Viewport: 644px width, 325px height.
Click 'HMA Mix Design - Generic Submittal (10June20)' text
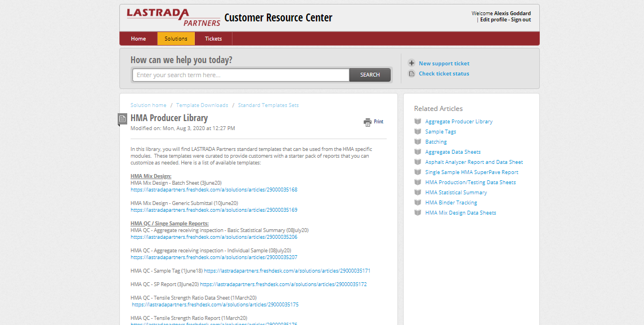click(185, 203)
